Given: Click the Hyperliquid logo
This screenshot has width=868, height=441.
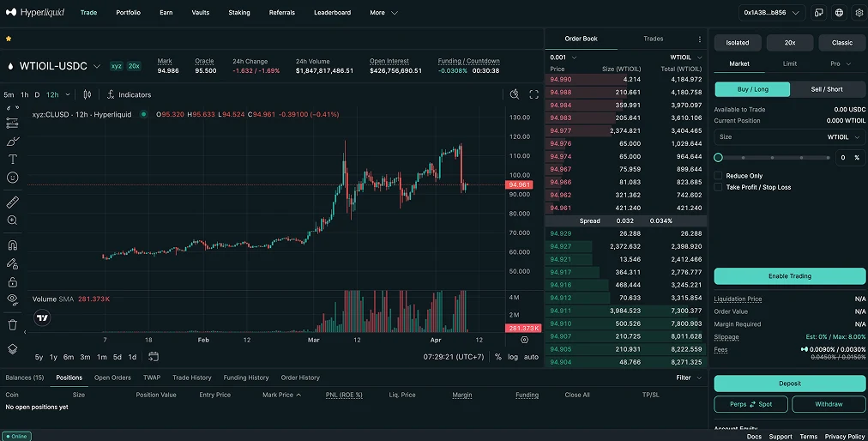Looking at the screenshot, I should [35, 12].
